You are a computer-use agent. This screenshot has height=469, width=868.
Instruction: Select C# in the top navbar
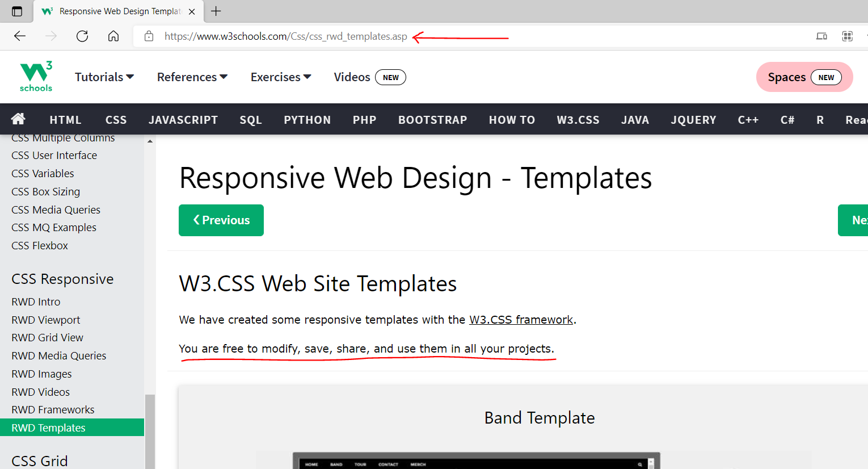(787, 120)
